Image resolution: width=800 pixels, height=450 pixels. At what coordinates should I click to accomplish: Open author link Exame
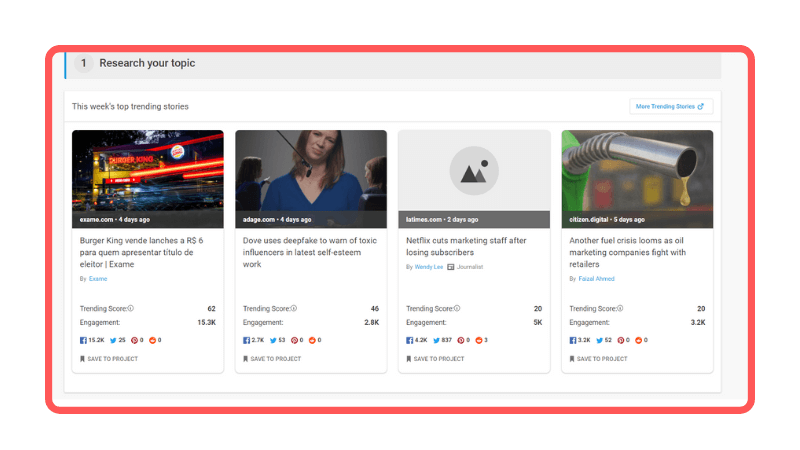(x=98, y=279)
